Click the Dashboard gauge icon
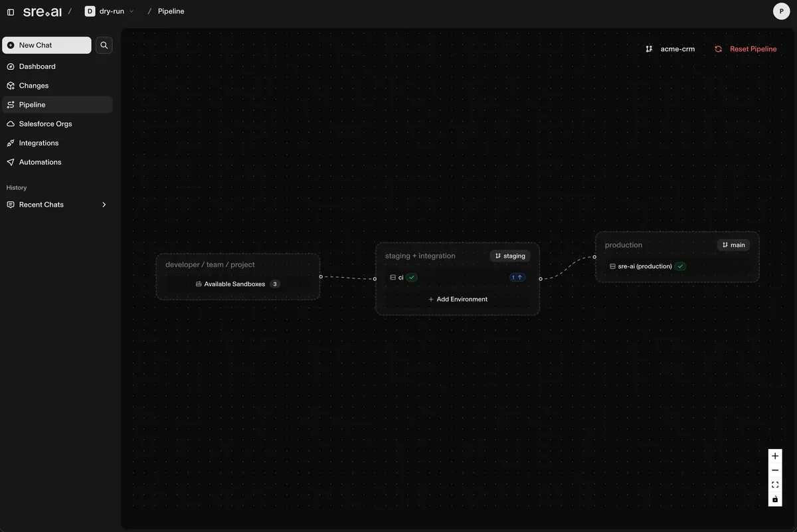This screenshot has width=797, height=532. click(11, 66)
